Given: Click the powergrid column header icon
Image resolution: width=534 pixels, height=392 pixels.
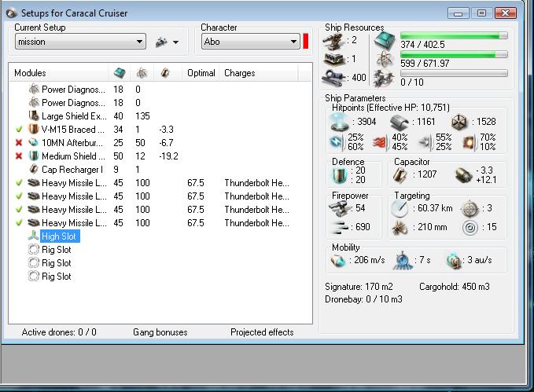Looking at the screenshot, I should coord(142,72).
